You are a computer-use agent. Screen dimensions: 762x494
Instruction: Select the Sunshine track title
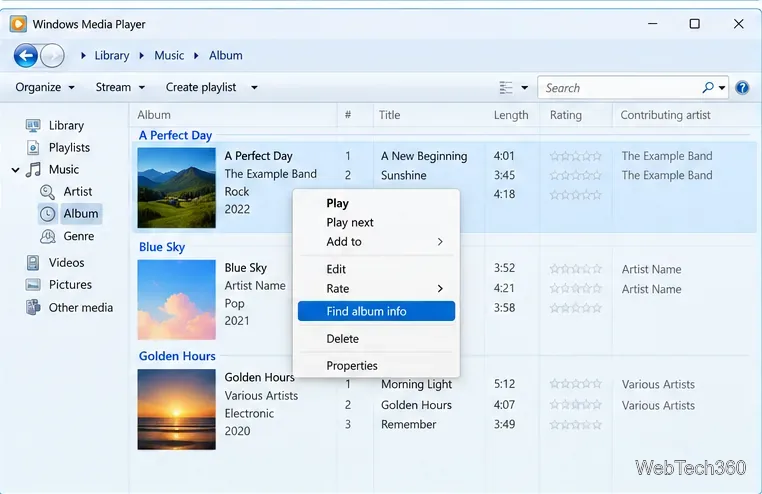pos(403,175)
